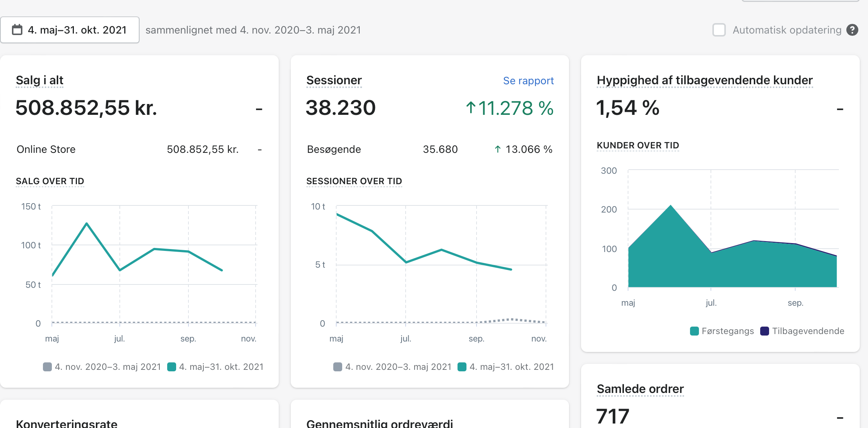The width and height of the screenshot is (868, 428).
Task: Click the KUNDER OVER TID label
Action: [x=638, y=145]
